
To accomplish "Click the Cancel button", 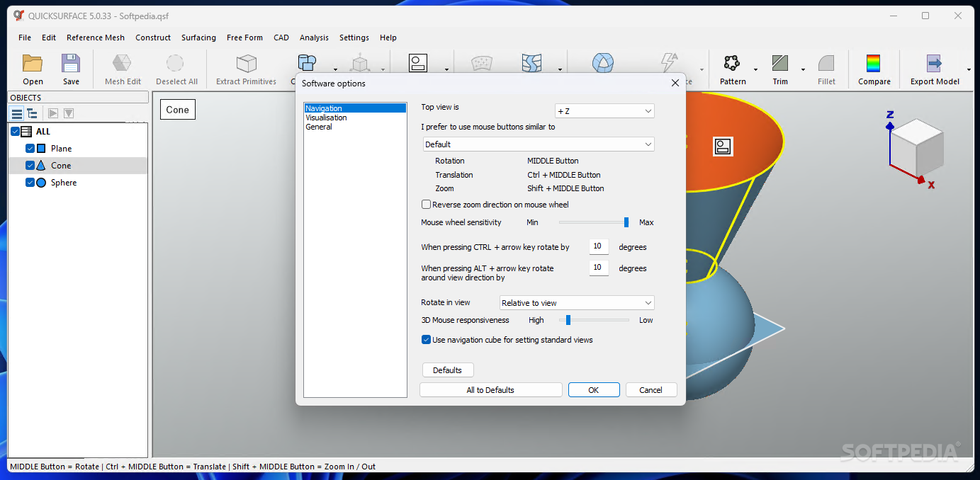I will click(x=650, y=390).
